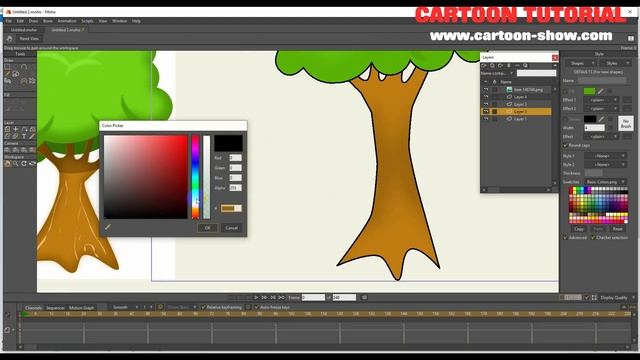Select the Magnet tool in Draw section

click(x=24, y=81)
